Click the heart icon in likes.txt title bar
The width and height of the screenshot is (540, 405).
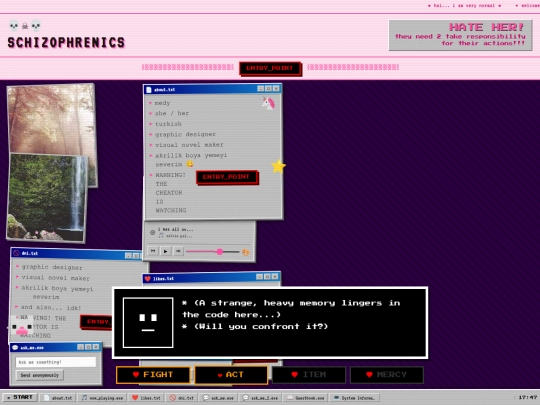pos(147,279)
